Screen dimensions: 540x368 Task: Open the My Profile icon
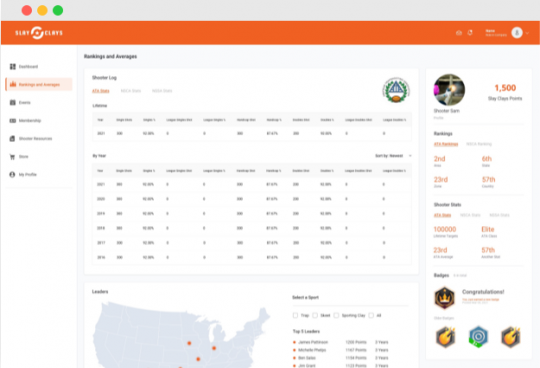pyautogui.click(x=12, y=175)
